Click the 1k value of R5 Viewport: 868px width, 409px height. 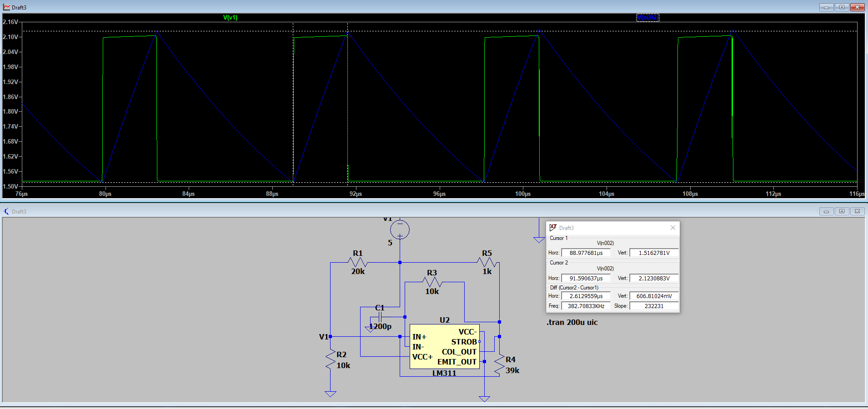coord(487,271)
